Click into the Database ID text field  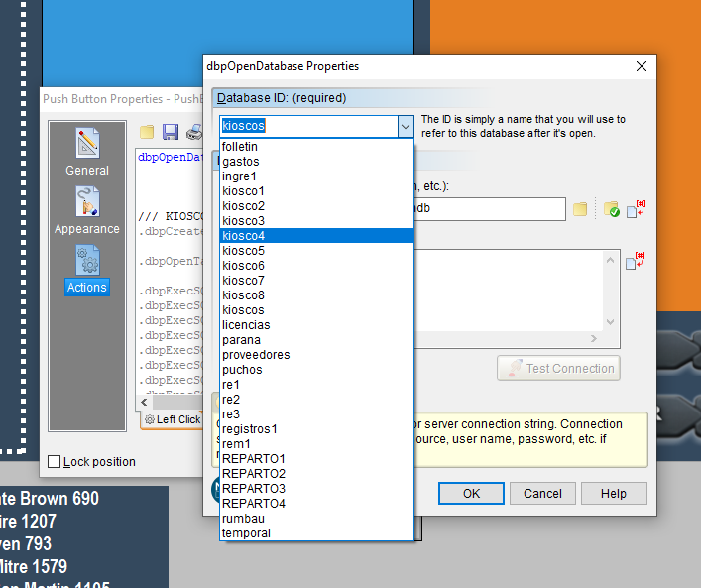point(307,126)
